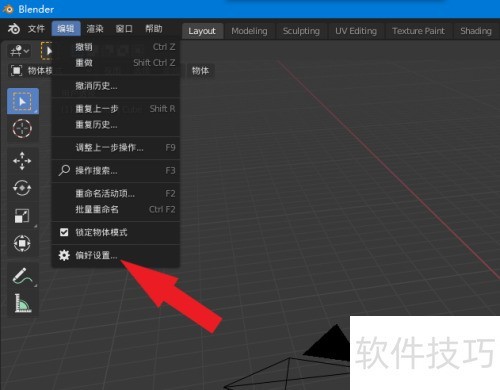Open the 窗口 menu
500x390 pixels.
click(x=124, y=29)
